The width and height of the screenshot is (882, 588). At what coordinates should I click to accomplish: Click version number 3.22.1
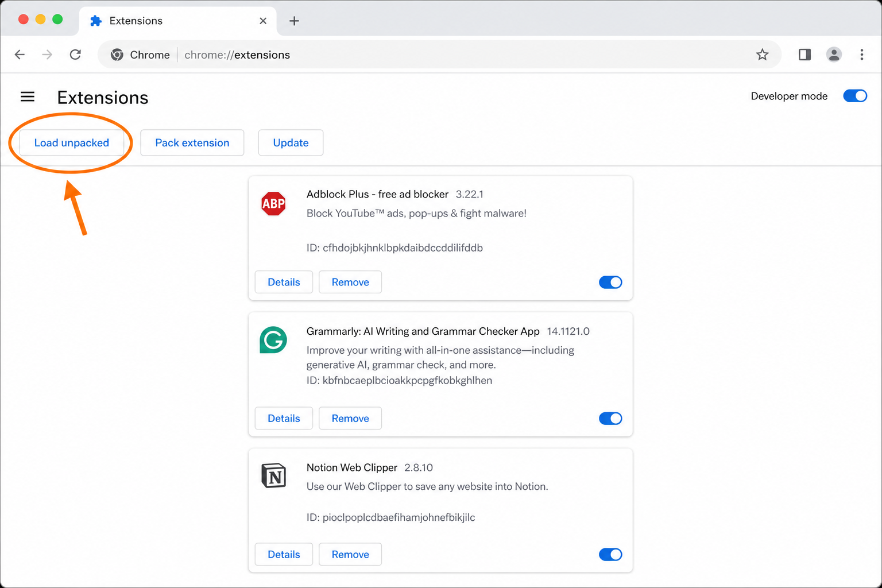point(469,194)
